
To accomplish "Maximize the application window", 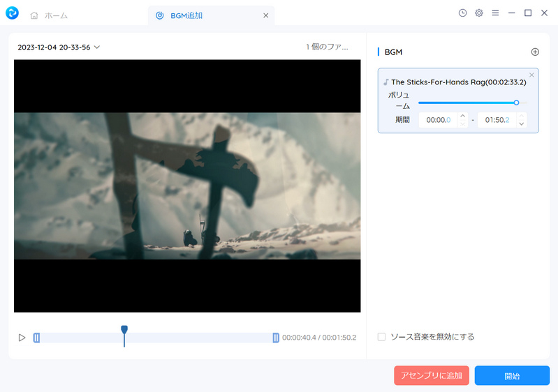I will click(x=528, y=13).
